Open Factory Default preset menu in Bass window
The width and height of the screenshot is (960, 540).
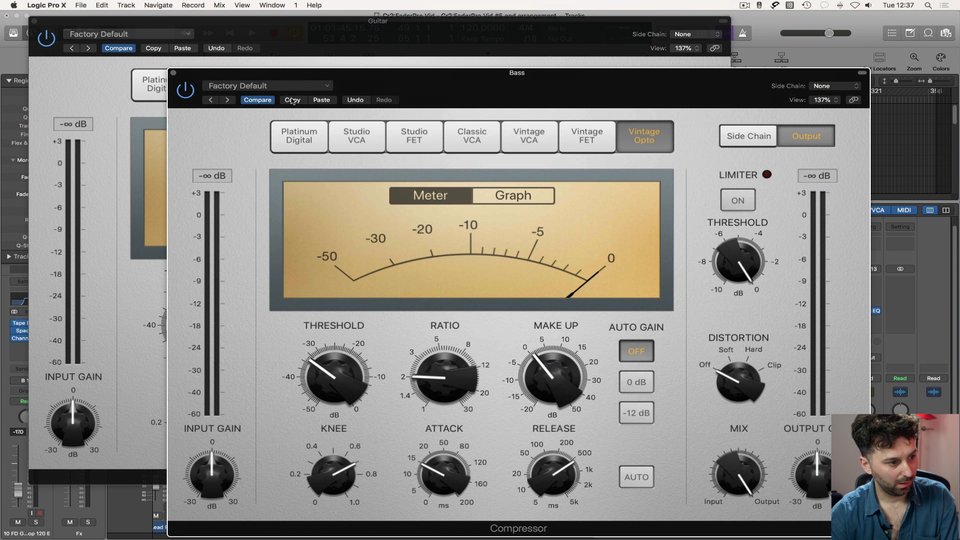268,86
